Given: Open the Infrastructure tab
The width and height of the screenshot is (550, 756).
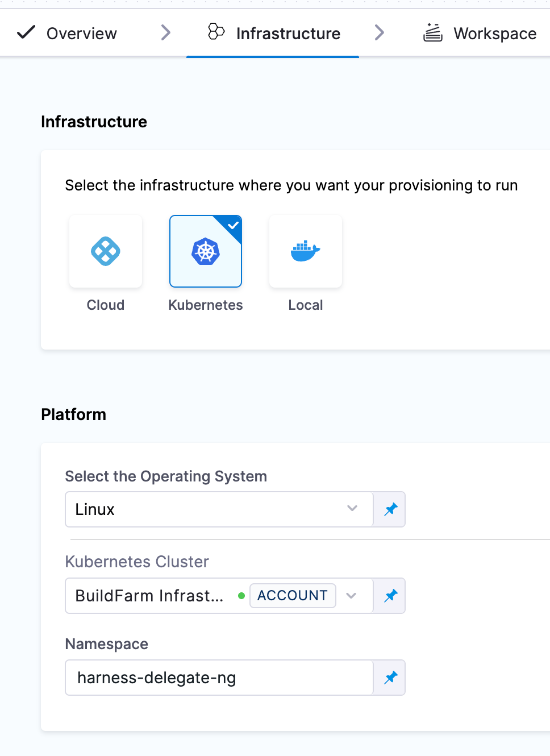Looking at the screenshot, I should coord(288,34).
